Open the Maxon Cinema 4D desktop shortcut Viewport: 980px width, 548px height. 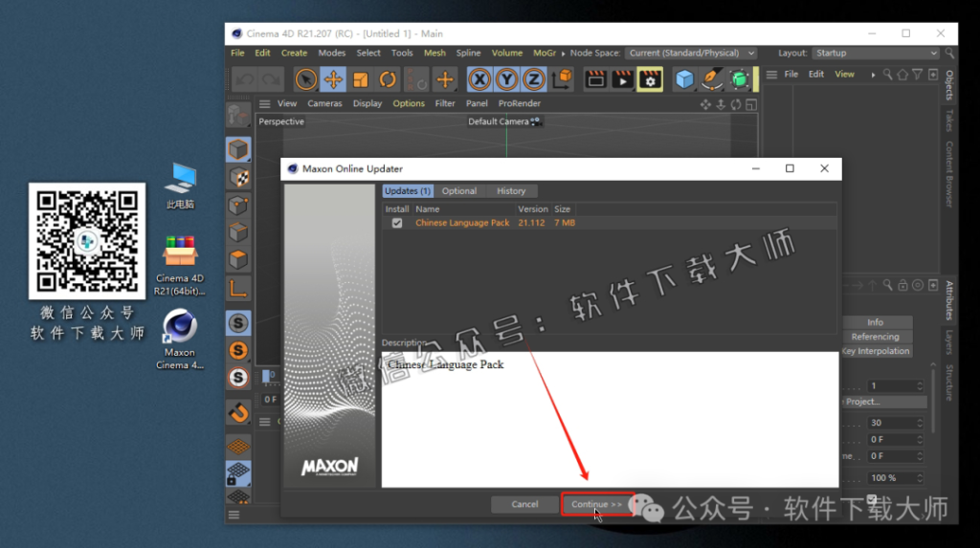click(x=180, y=339)
